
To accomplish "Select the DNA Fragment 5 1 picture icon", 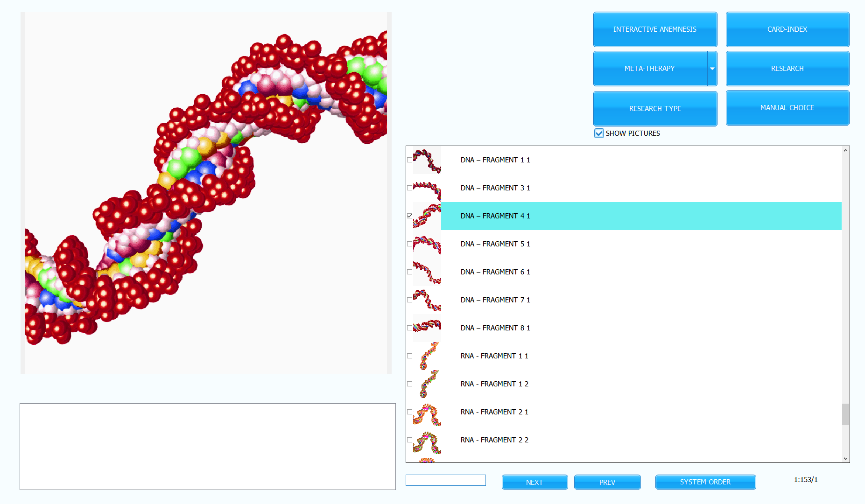I will pyautogui.click(x=427, y=244).
